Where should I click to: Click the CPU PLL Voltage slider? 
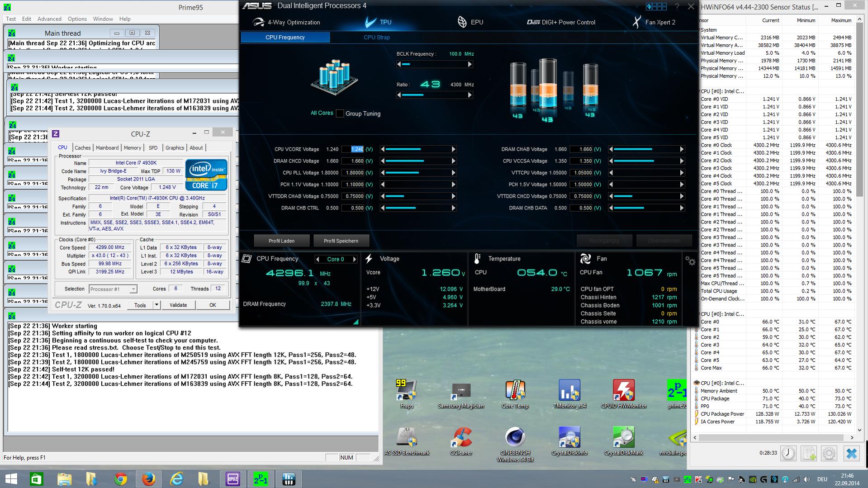(x=418, y=173)
